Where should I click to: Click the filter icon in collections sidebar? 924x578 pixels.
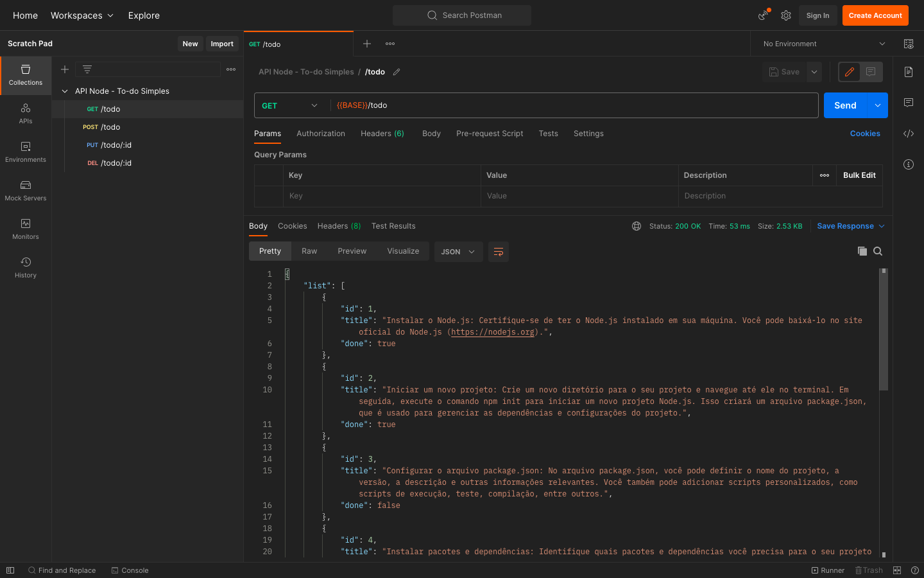click(87, 69)
